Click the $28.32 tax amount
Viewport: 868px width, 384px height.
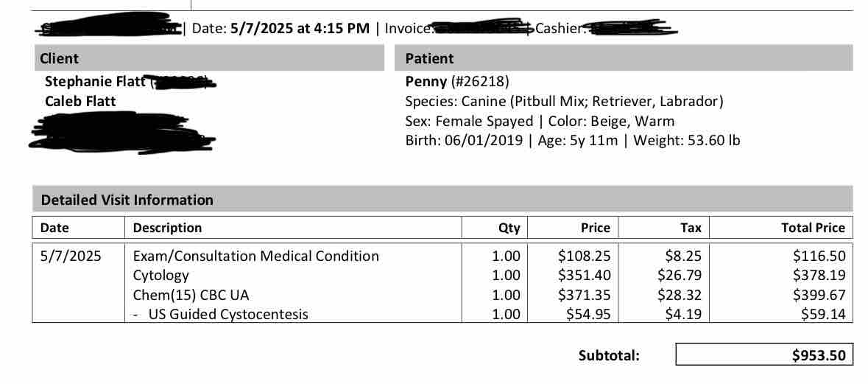pos(680,295)
